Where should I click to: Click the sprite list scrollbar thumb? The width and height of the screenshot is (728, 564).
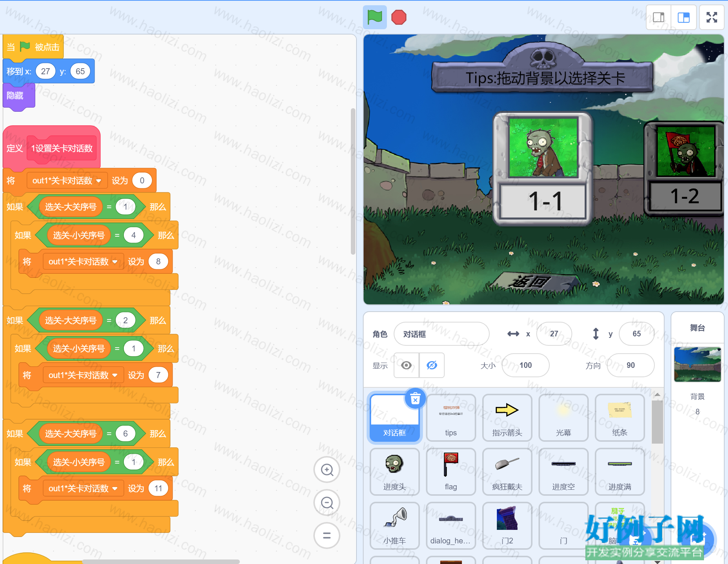[657, 422]
